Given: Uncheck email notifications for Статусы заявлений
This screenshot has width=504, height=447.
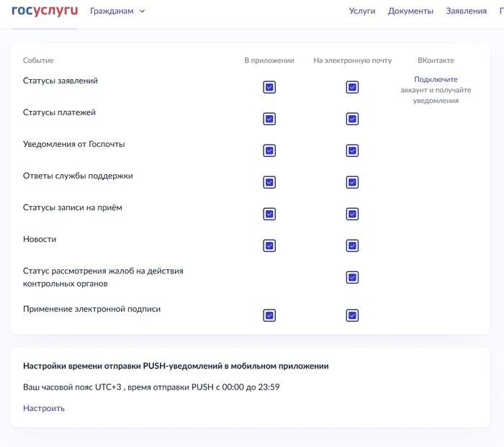Looking at the screenshot, I should pyautogui.click(x=352, y=87).
